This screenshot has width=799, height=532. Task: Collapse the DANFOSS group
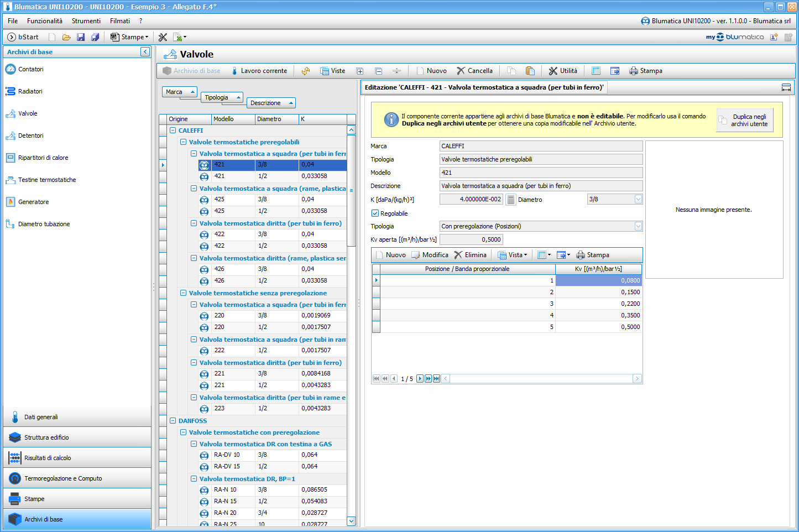tap(173, 421)
